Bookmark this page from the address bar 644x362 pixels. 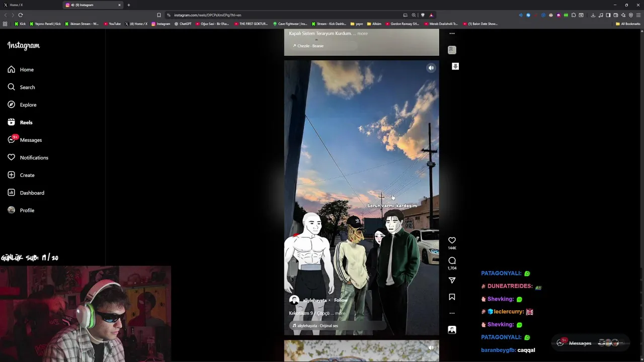(x=159, y=15)
